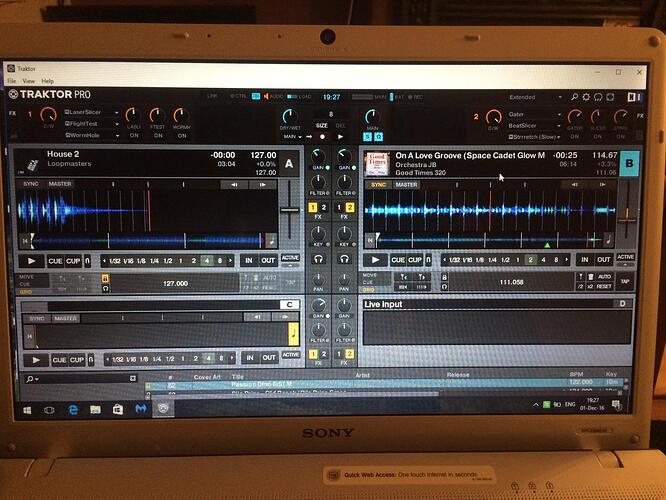This screenshot has width=666, height=500.
Task: Open Traktor preferences gear icon
Action: tap(586, 97)
